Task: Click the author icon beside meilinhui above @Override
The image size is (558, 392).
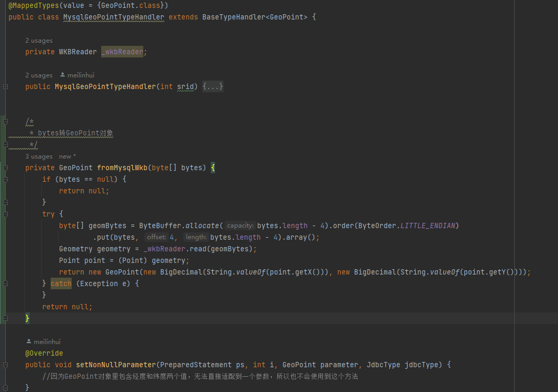Action: [29, 342]
